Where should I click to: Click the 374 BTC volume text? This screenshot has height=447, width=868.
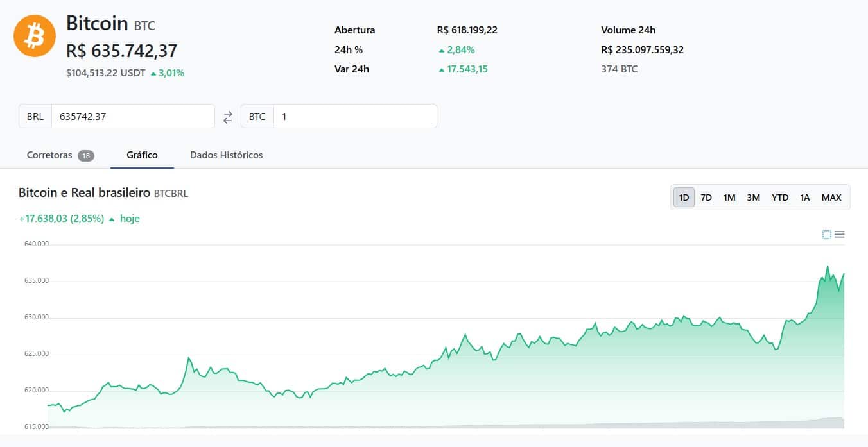click(x=620, y=69)
